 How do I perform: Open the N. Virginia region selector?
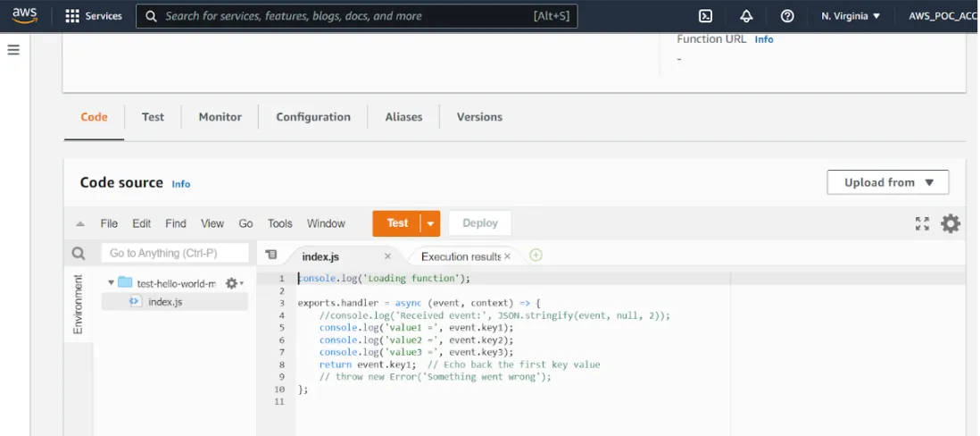pos(851,16)
